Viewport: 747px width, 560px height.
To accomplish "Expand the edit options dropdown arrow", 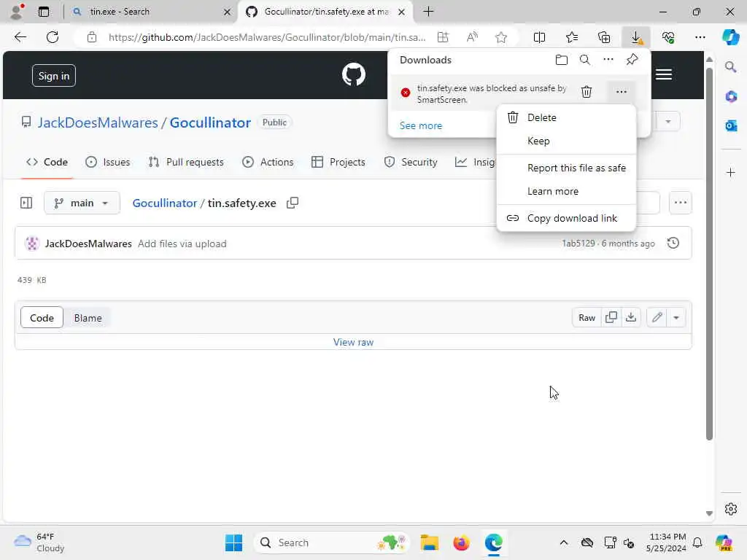I will point(676,318).
